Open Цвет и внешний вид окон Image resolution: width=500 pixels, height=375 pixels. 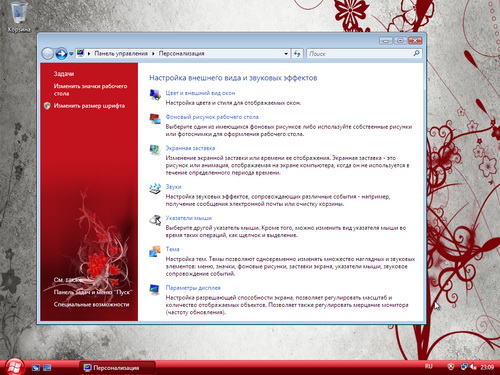(200, 93)
